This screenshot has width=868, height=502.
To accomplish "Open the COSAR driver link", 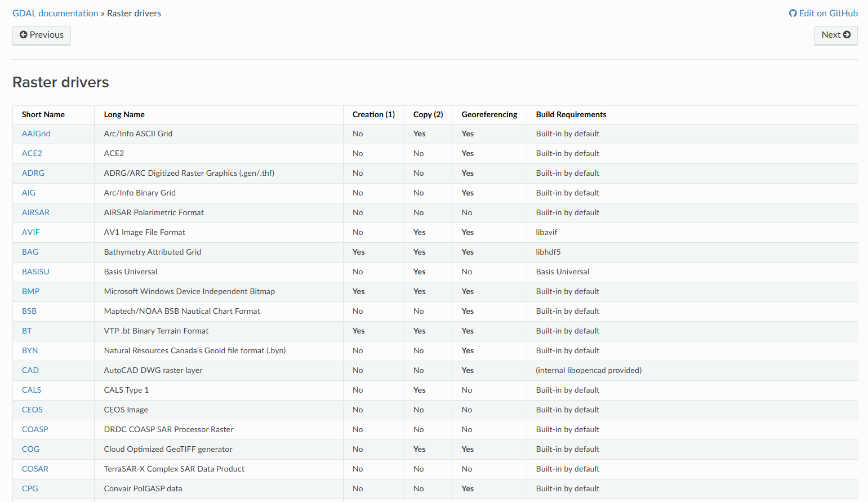I will (35, 469).
